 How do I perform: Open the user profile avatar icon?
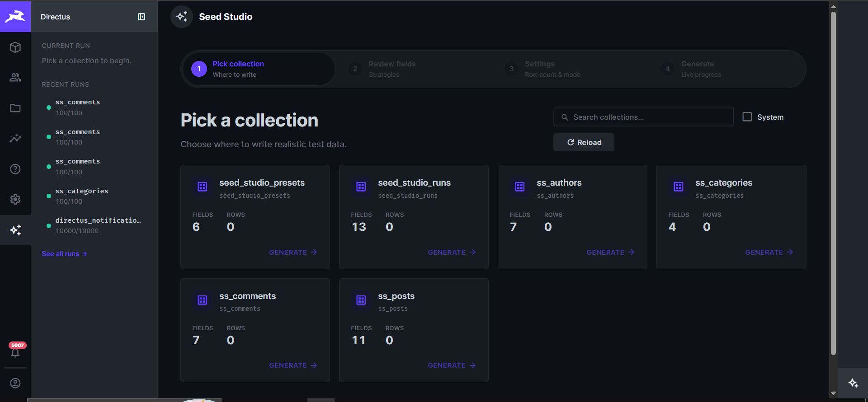[15, 383]
